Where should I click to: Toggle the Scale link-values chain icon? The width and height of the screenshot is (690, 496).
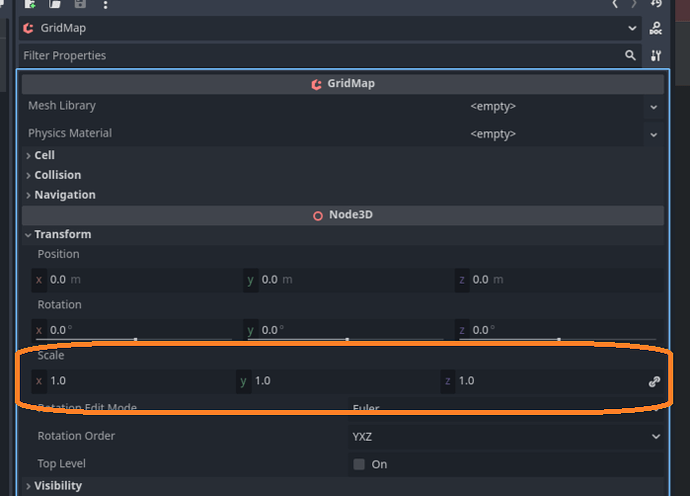click(654, 382)
